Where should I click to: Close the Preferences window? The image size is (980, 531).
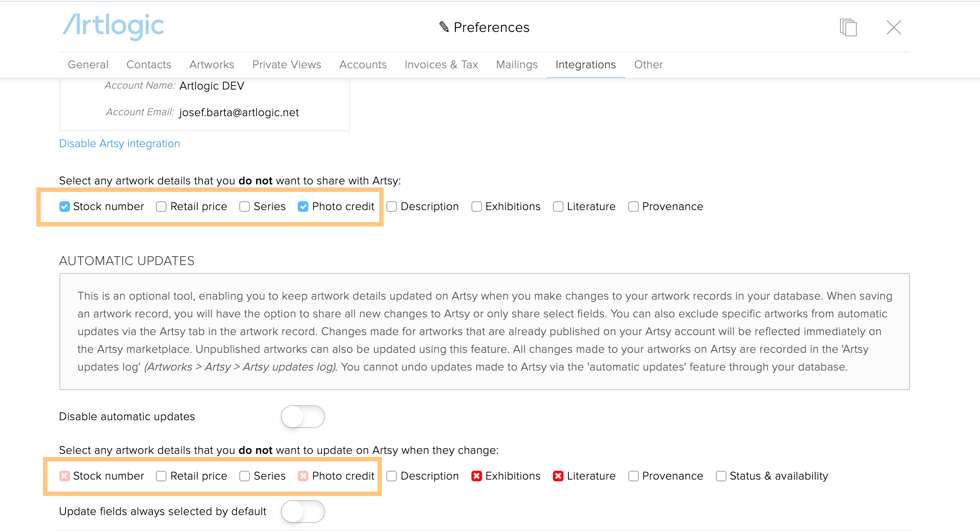pyautogui.click(x=894, y=27)
